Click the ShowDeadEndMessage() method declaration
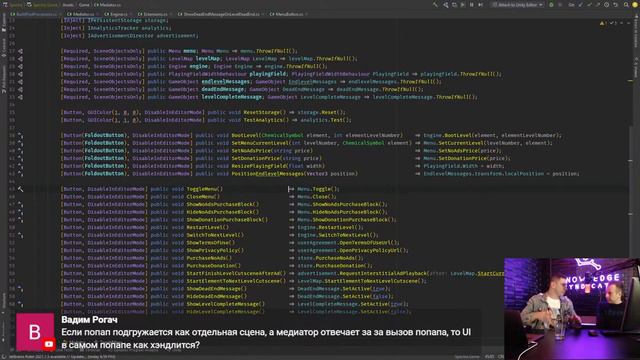This screenshot has width=640, height=360. click(x=216, y=289)
